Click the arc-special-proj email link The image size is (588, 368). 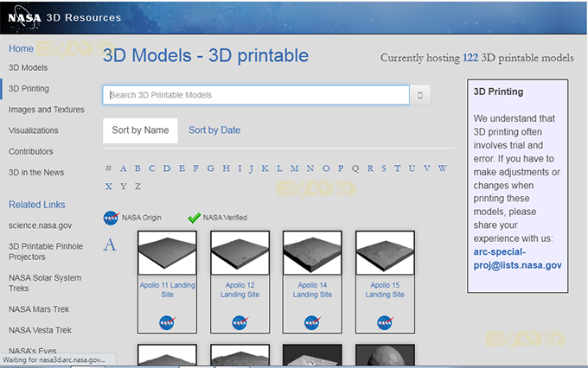(517, 258)
